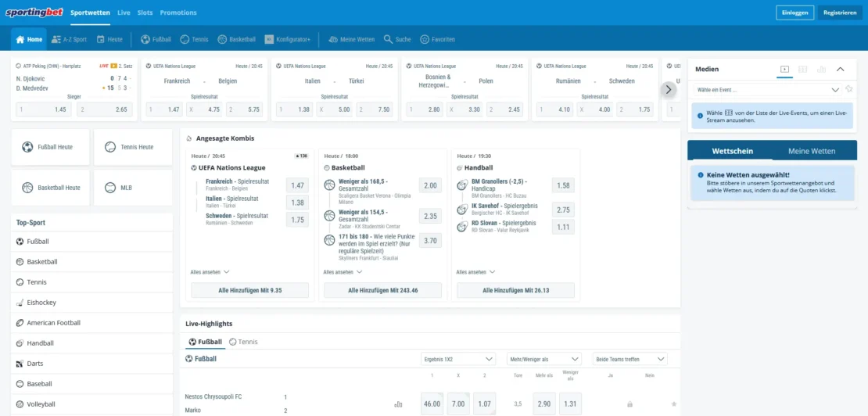The width and height of the screenshot is (868, 416).
Task: Select draw odds 3.30 for Bosnien-Polen
Action: point(464,109)
